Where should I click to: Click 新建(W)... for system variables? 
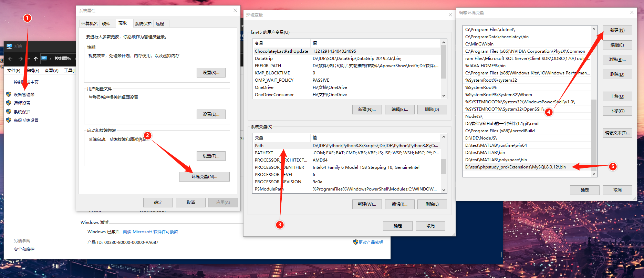coord(367,204)
